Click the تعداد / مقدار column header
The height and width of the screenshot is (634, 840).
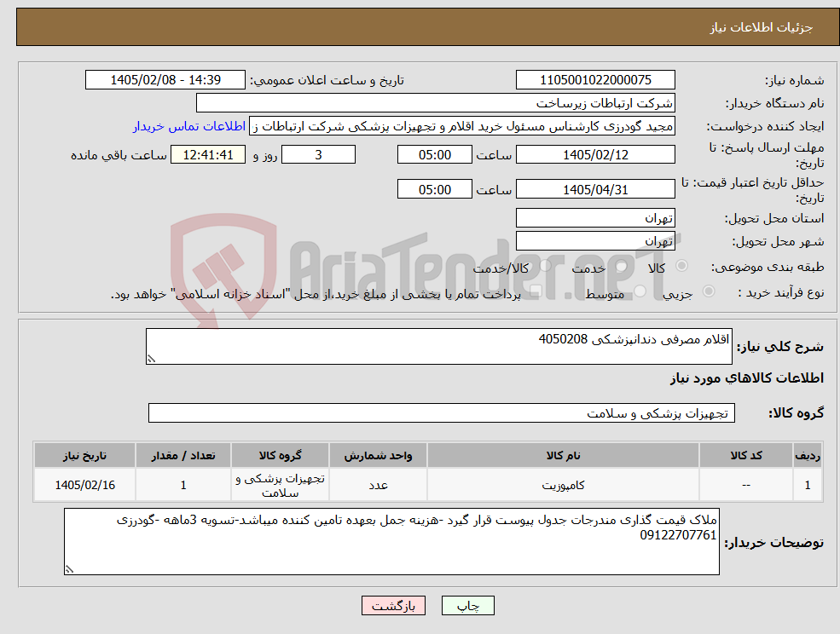[183, 455]
